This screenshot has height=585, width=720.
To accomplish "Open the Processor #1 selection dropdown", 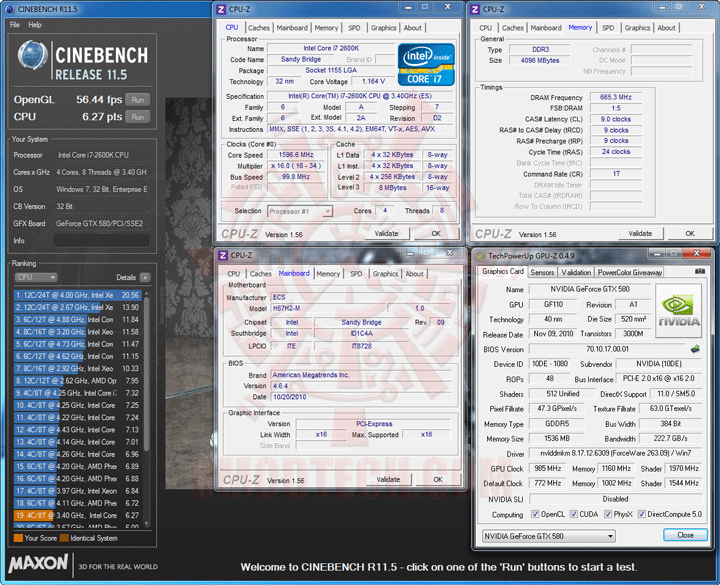I will click(x=299, y=211).
